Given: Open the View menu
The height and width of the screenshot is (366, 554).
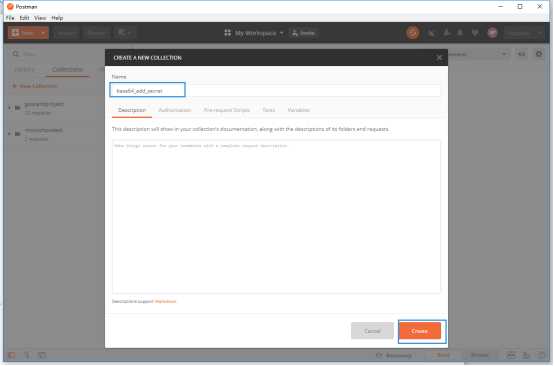Looking at the screenshot, I should 40,18.
